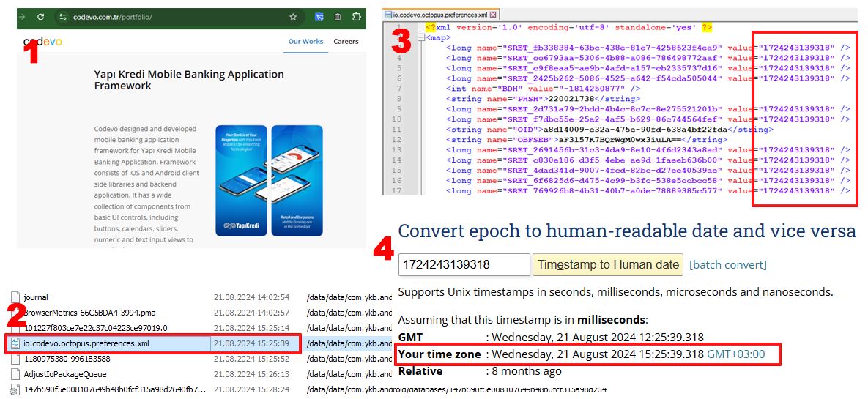868x399 pixels.
Task: Click the Timestamp to Human date button
Action: point(608,264)
